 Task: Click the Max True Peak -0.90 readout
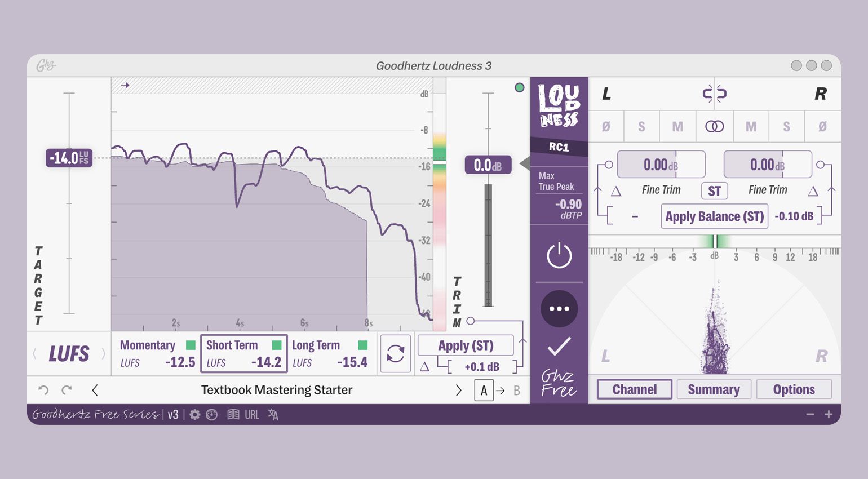(x=559, y=196)
